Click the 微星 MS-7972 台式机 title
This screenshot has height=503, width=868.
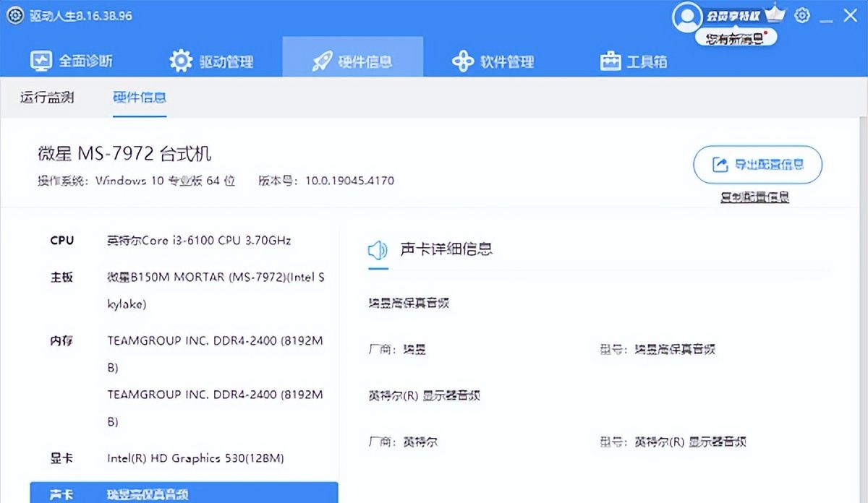coord(124,153)
